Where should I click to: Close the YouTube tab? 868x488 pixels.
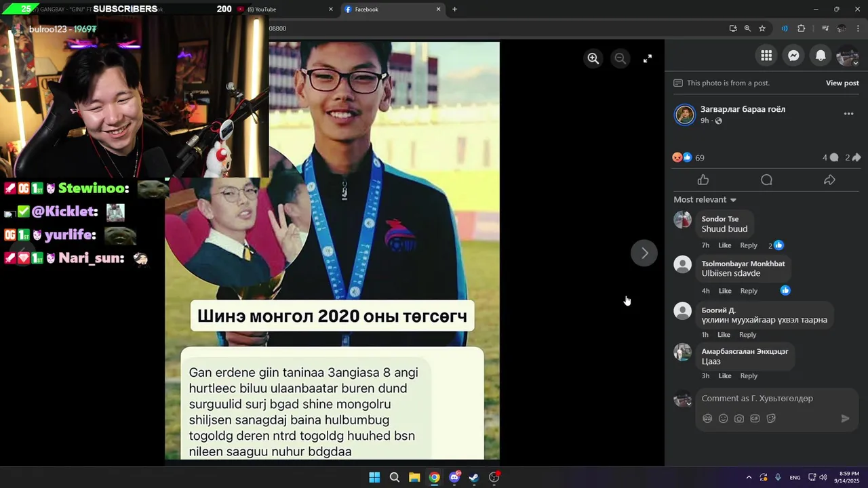tap(331, 9)
